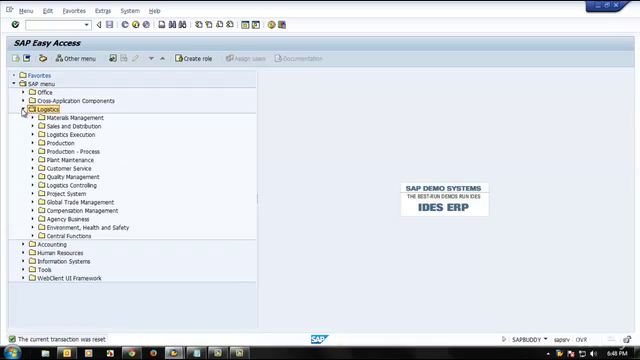Select the Quality Management tree item
The width and height of the screenshot is (640, 360).
[73, 177]
